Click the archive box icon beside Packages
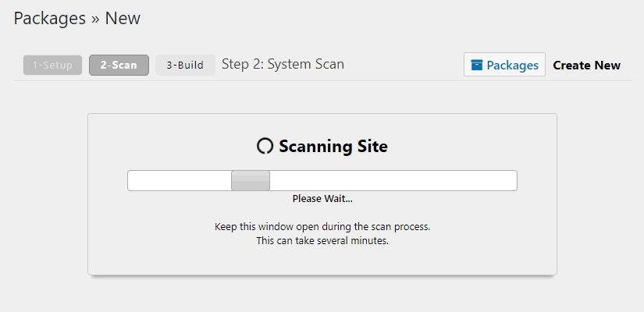Viewport: 644px width, 312px height. (477, 65)
